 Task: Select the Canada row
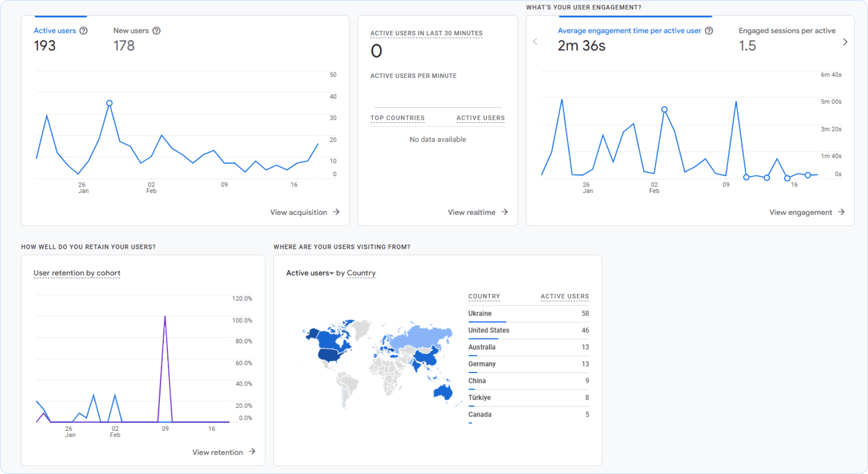[x=529, y=415]
